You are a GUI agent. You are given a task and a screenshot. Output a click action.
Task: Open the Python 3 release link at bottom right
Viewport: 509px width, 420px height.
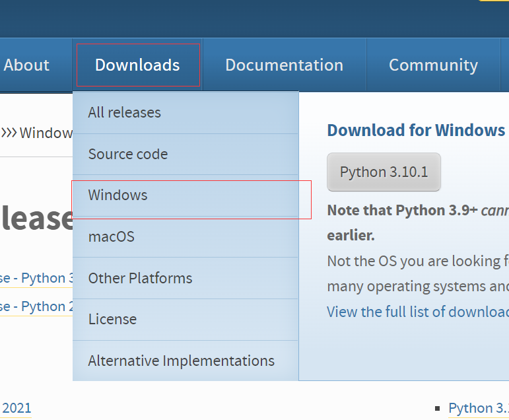[478, 409]
